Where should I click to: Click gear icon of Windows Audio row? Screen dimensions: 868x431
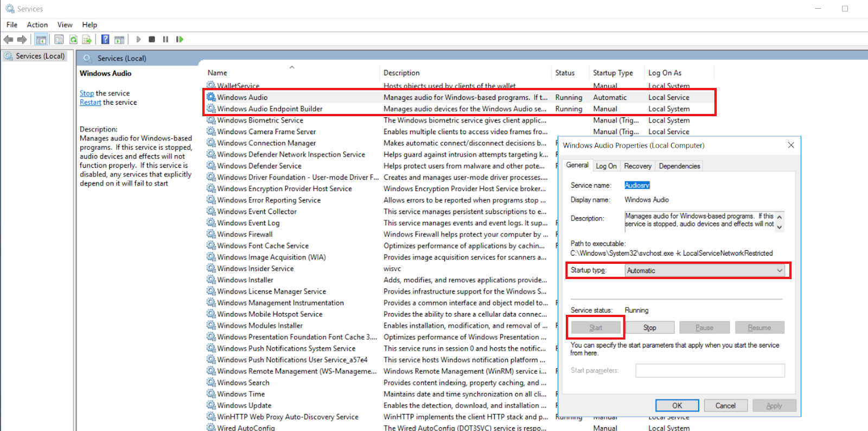pyautogui.click(x=211, y=97)
